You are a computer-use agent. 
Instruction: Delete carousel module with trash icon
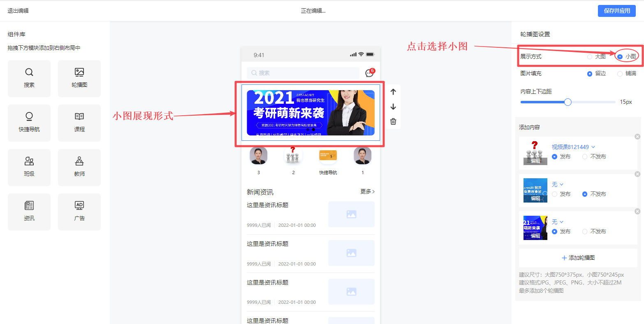(x=393, y=121)
